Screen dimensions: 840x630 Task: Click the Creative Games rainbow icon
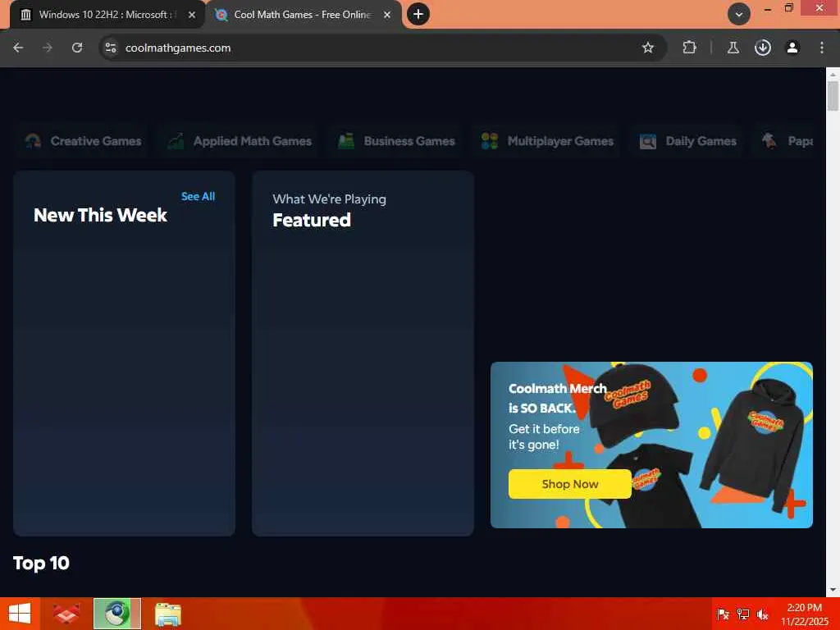pos(33,141)
